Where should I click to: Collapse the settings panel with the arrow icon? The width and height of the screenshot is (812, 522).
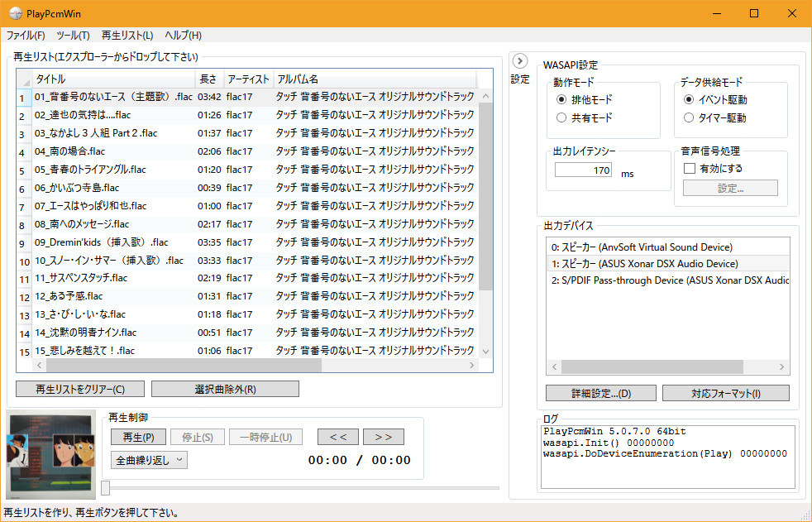[x=519, y=61]
